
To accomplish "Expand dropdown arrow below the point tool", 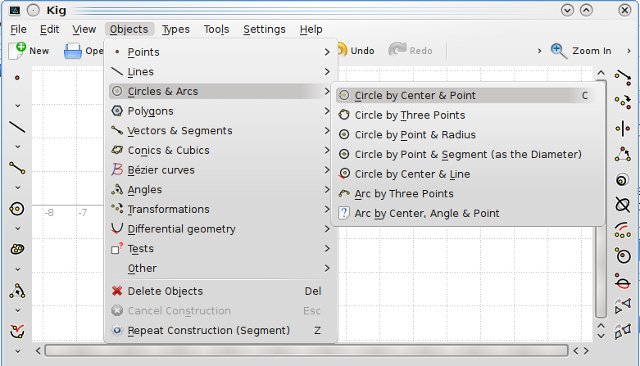I will (18, 106).
